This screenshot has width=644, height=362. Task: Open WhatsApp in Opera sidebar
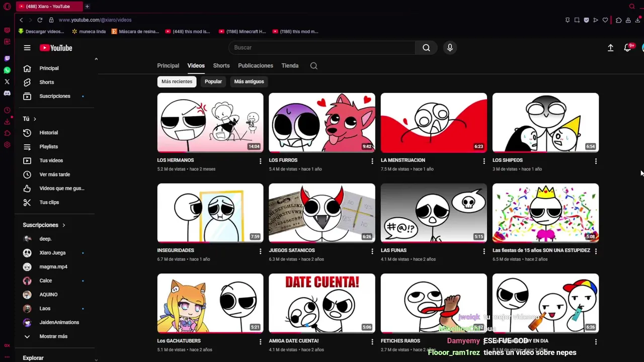click(x=7, y=70)
